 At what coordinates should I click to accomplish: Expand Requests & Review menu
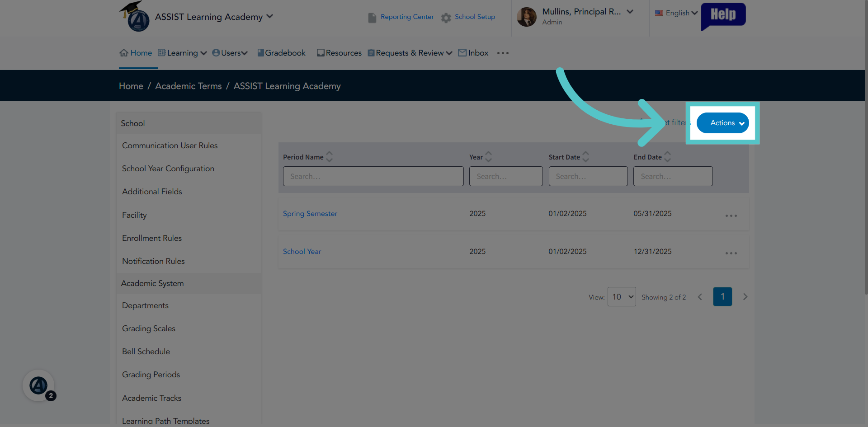410,53
